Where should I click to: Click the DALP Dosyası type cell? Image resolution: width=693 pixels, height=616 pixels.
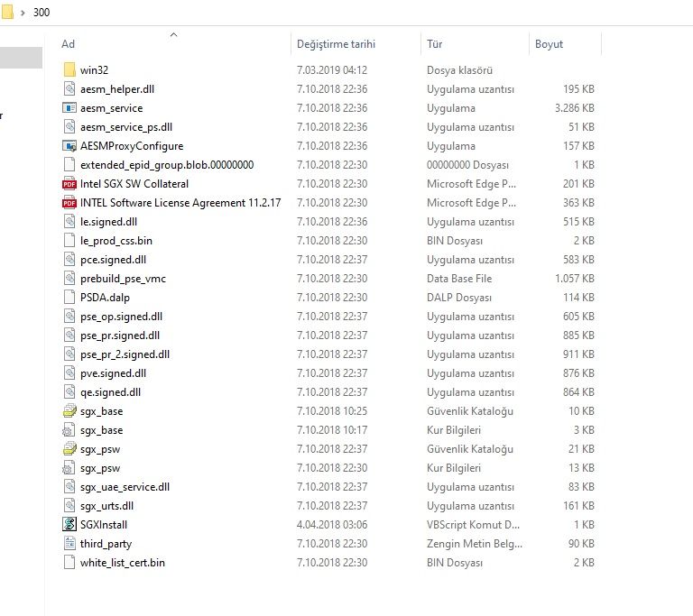(x=459, y=298)
